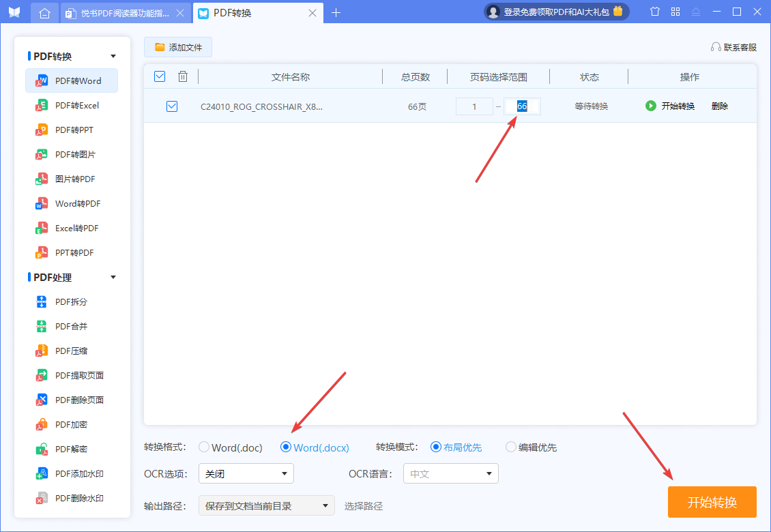Screen dimensions: 771x532
Task: Select the Word(.doc) output format
Action: pos(204,447)
